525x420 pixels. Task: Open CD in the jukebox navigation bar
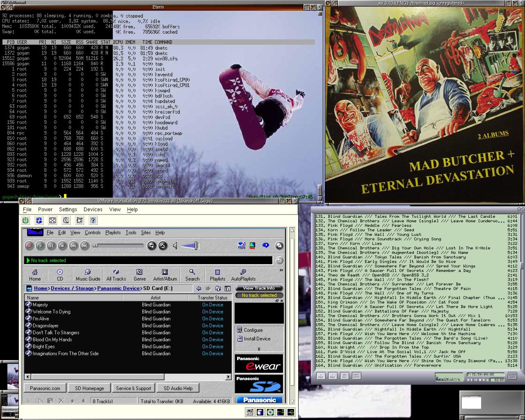(x=60, y=275)
